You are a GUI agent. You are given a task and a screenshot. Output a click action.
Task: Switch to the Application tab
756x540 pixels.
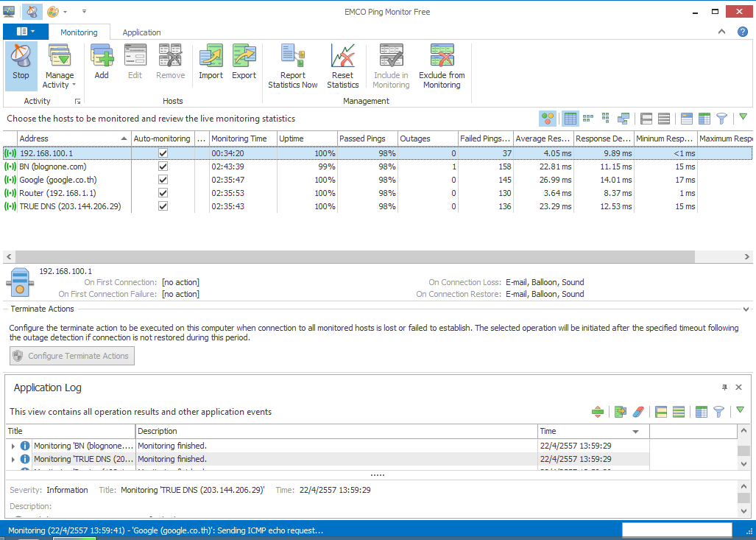[141, 32]
